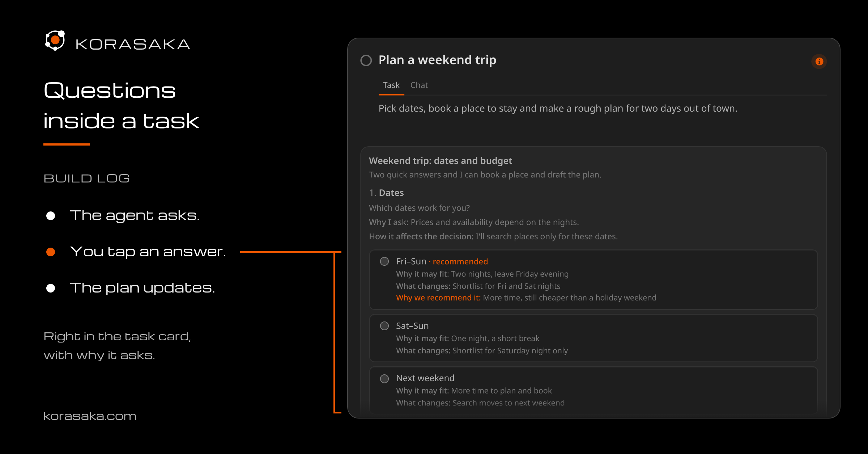Click the 'Weekend trip: dates and budget' heading
868x454 pixels.
pyautogui.click(x=441, y=161)
